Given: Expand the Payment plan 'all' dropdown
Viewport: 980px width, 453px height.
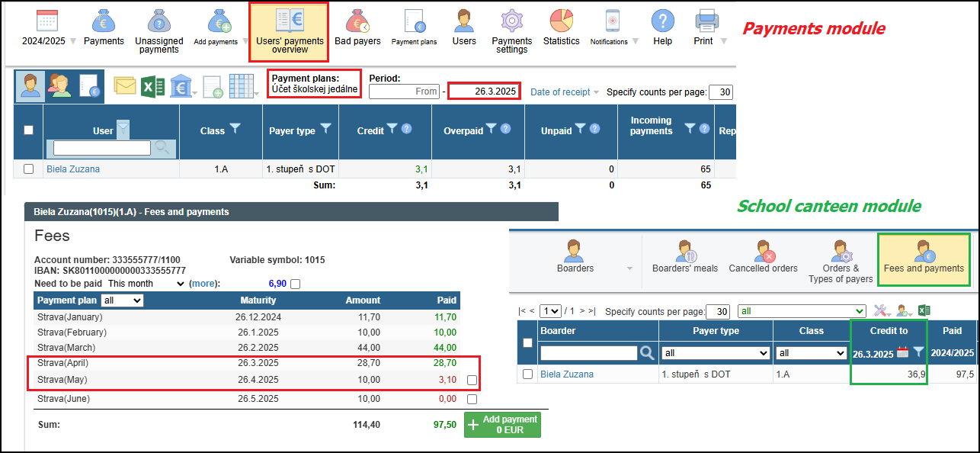Looking at the screenshot, I should point(122,300).
